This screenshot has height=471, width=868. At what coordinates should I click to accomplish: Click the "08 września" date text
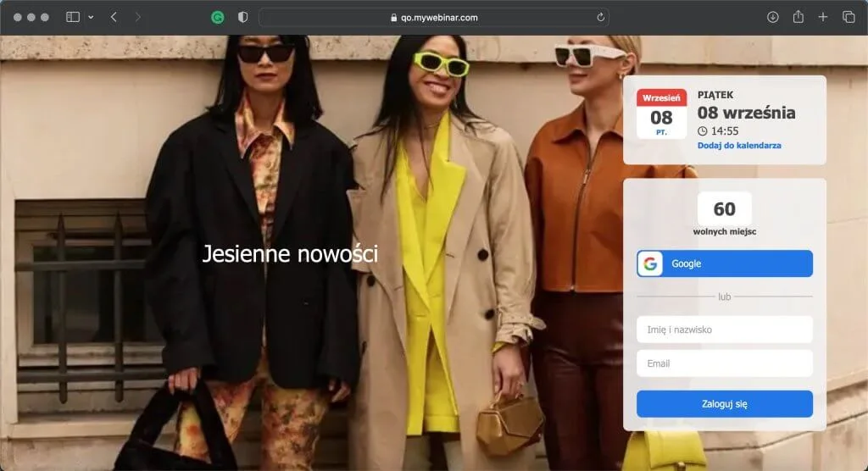tap(746, 113)
